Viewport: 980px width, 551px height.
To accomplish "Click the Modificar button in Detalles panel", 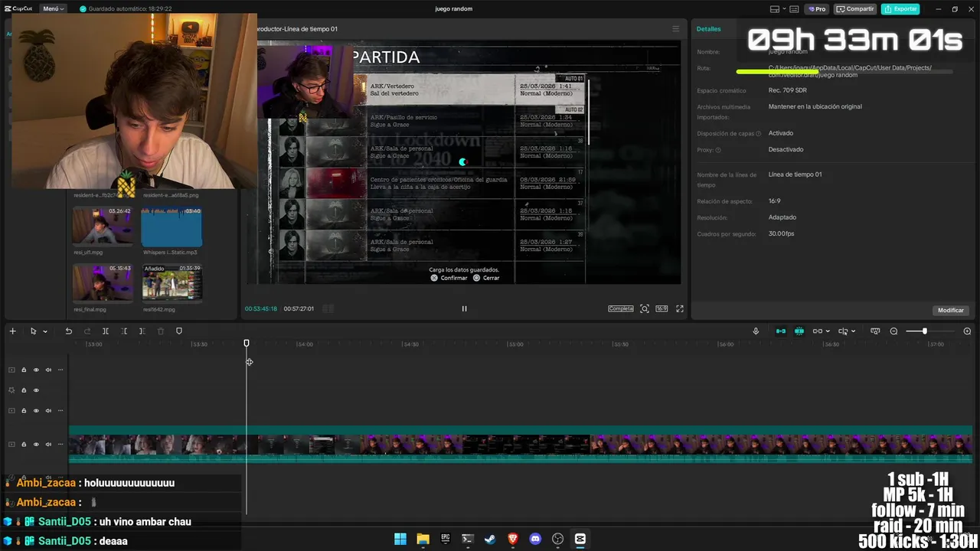I will [951, 310].
